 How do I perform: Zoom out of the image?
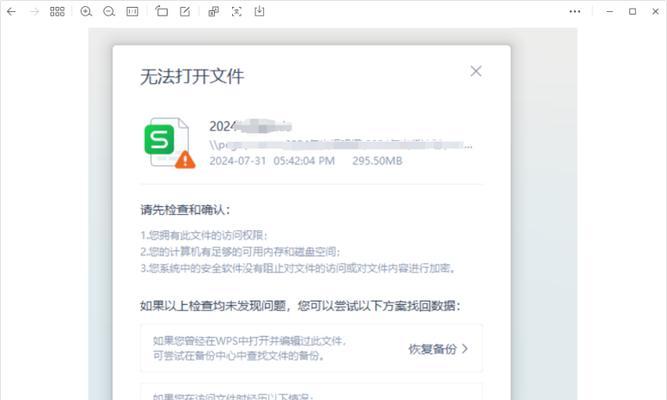tap(109, 11)
